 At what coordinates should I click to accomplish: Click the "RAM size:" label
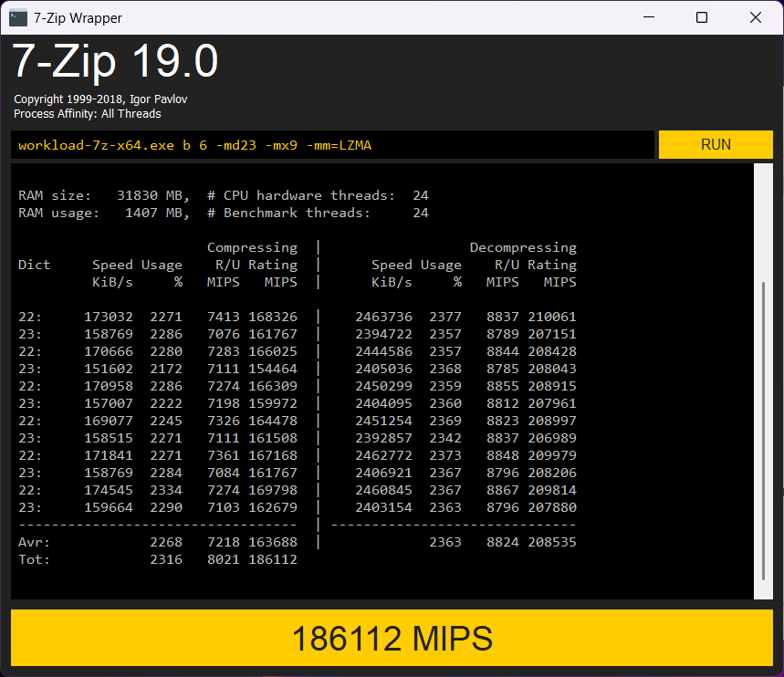point(55,195)
